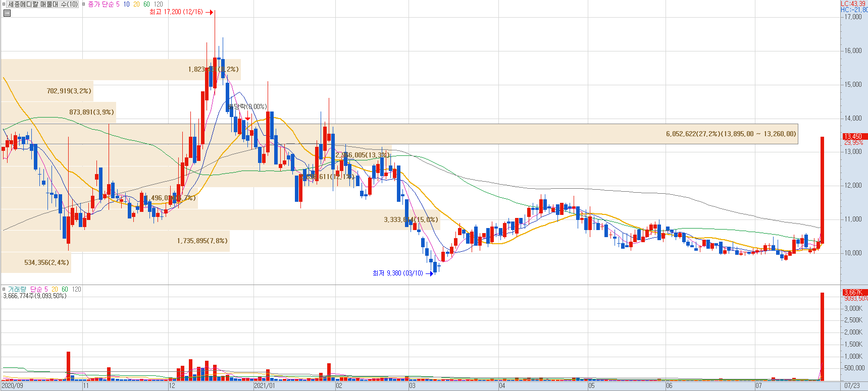Select the 20-day price moving average legend

136,4
